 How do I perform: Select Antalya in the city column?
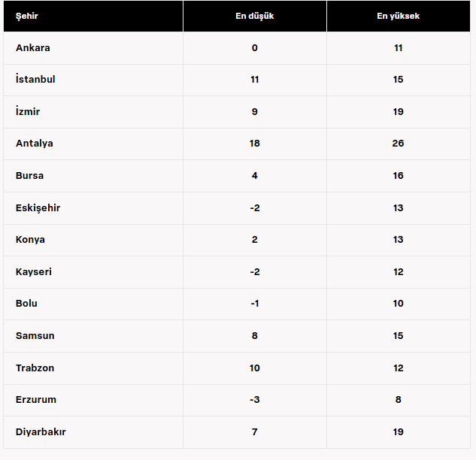pos(35,144)
